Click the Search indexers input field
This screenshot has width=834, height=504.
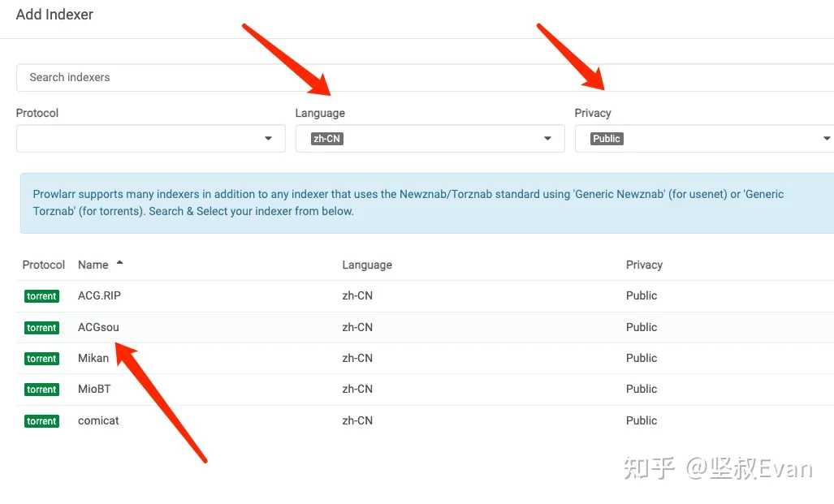pos(425,78)
